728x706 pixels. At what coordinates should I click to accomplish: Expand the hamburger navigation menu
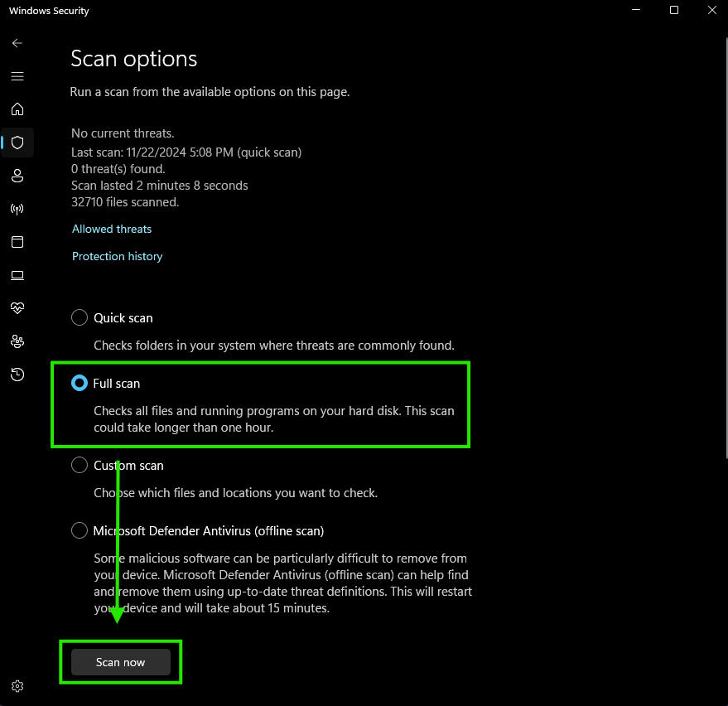click(17, 76)
